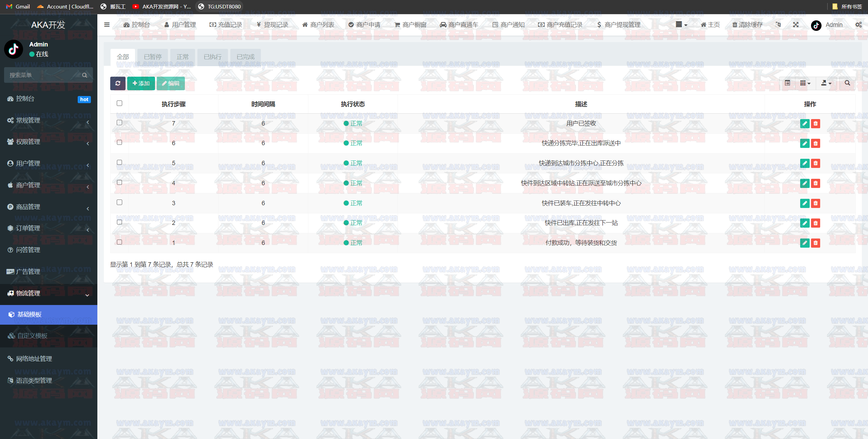The width and height of the screenshot is (868, 439).
Task: Delete the row for step 7
Action: (815, 123)
